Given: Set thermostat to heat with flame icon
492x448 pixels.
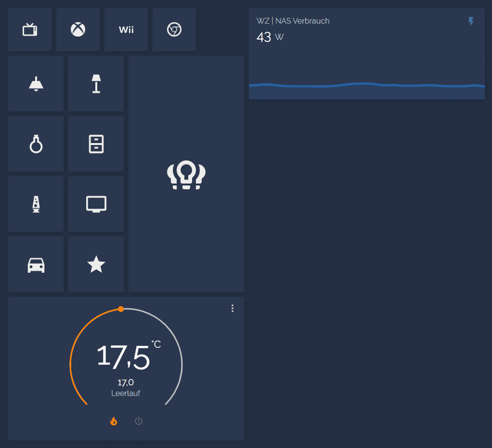Looking at the screenshot, I should (114, 421).
